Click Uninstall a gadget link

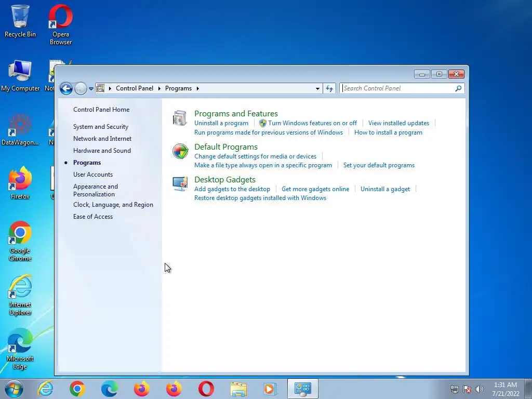[385, 189]
